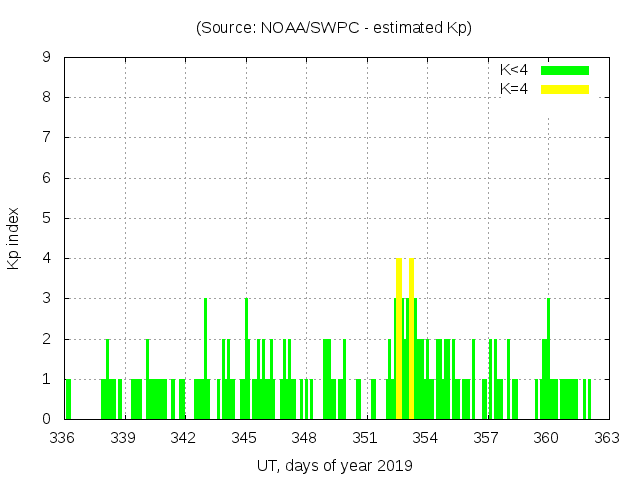The height and width of the screenshot is (480, 640).
Task: Click the y-axis tick label 9
Action: pos(47,58)
